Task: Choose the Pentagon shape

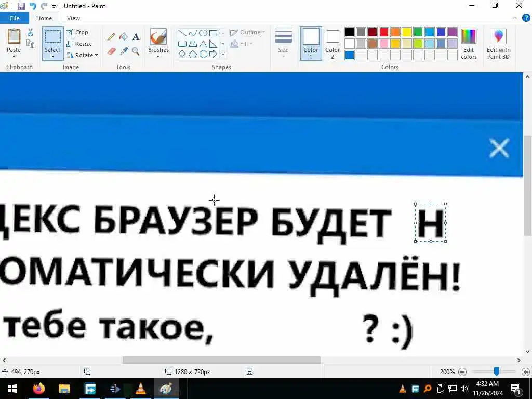Action: [192, 54]
